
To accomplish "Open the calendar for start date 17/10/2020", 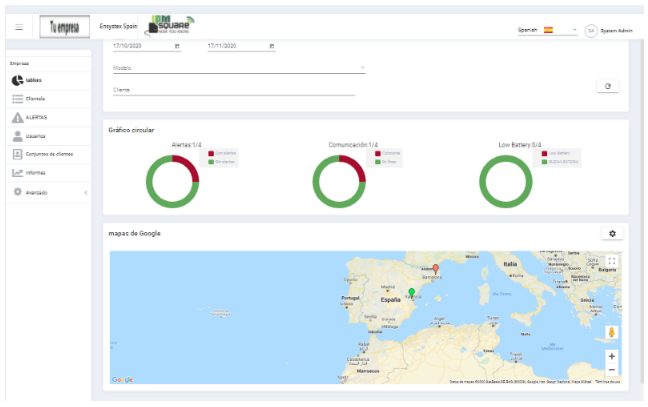I will tap(177, 46).
